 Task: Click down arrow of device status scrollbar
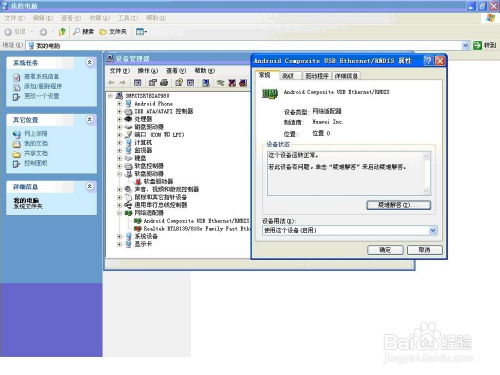(x=426, y=190)
